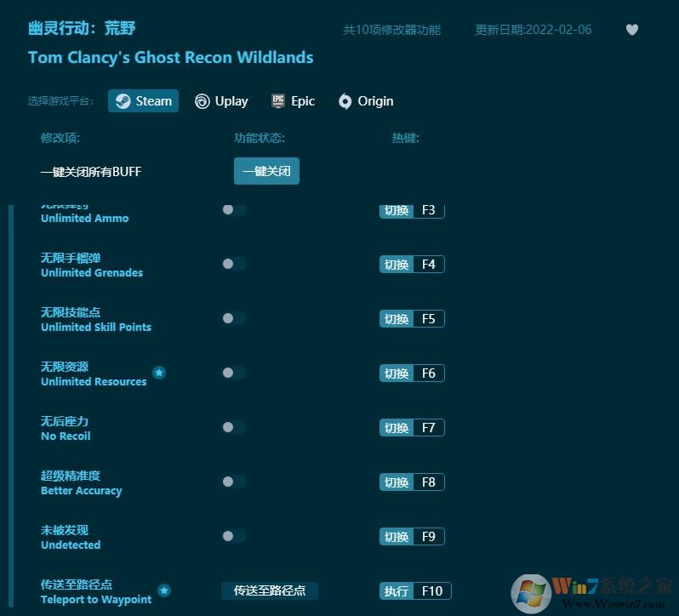Enable the Unlimited Resources switch

(234, 373)
